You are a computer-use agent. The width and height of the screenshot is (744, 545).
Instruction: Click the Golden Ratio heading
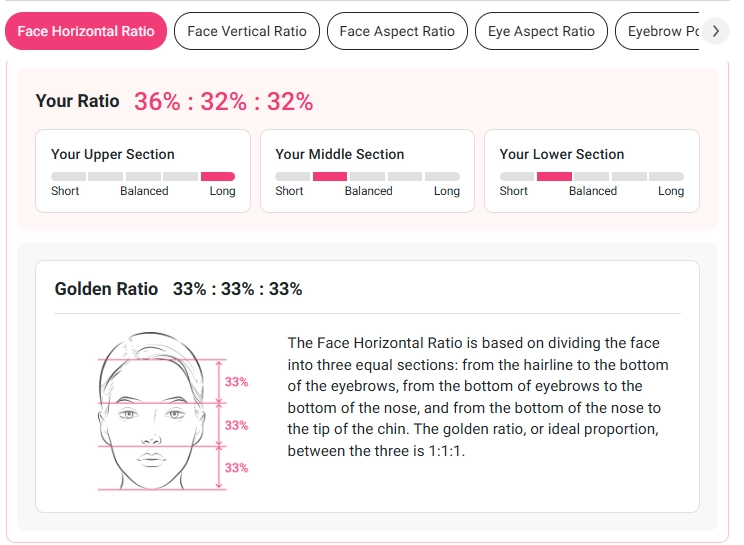106,289
